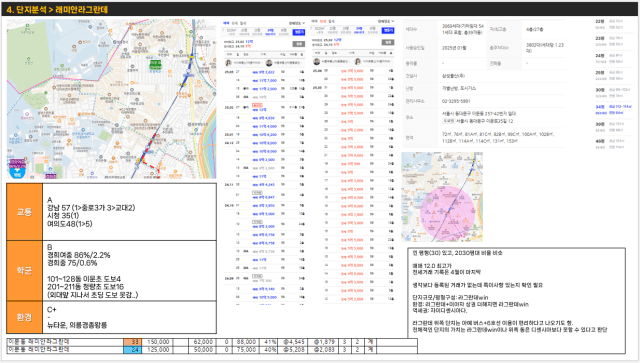Click the second agent avatar in the left sales panel

[269, 63]
